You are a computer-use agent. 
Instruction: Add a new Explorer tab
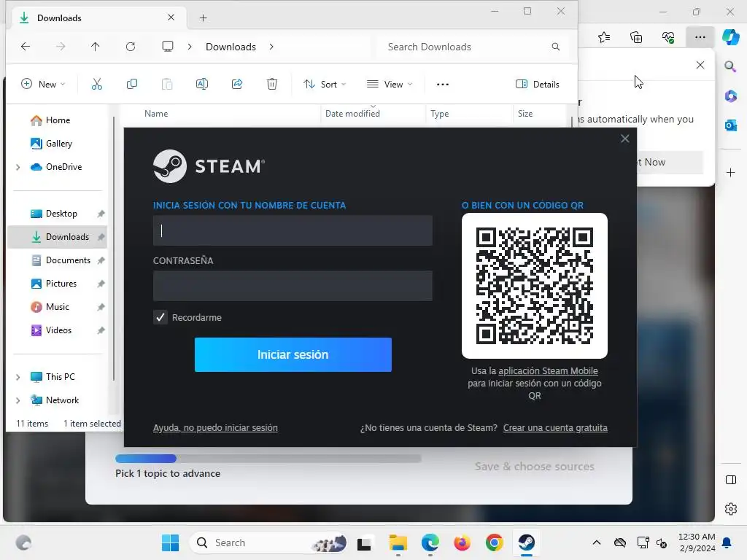[203, 18]
